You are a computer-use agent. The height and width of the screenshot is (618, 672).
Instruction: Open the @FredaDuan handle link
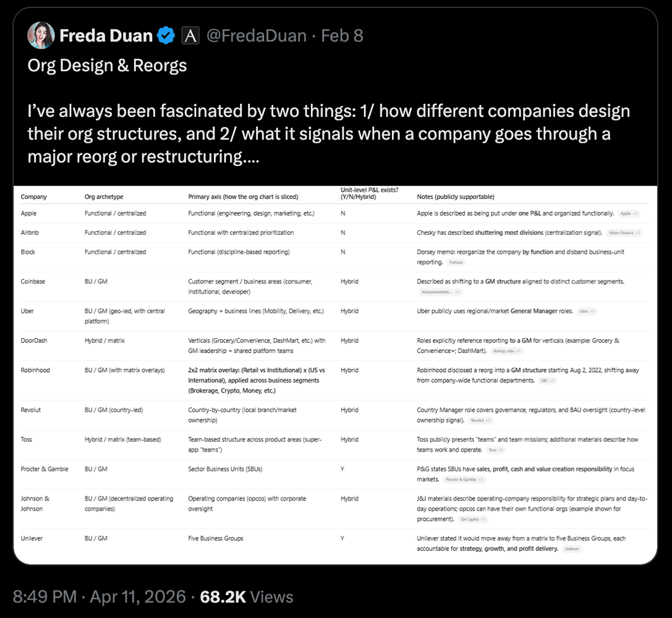pos(257,36)
